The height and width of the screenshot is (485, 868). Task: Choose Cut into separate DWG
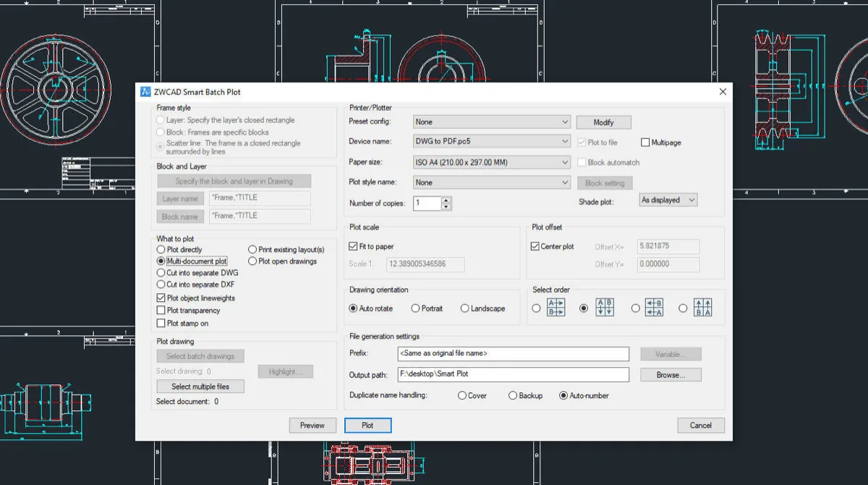click(161, 273)
